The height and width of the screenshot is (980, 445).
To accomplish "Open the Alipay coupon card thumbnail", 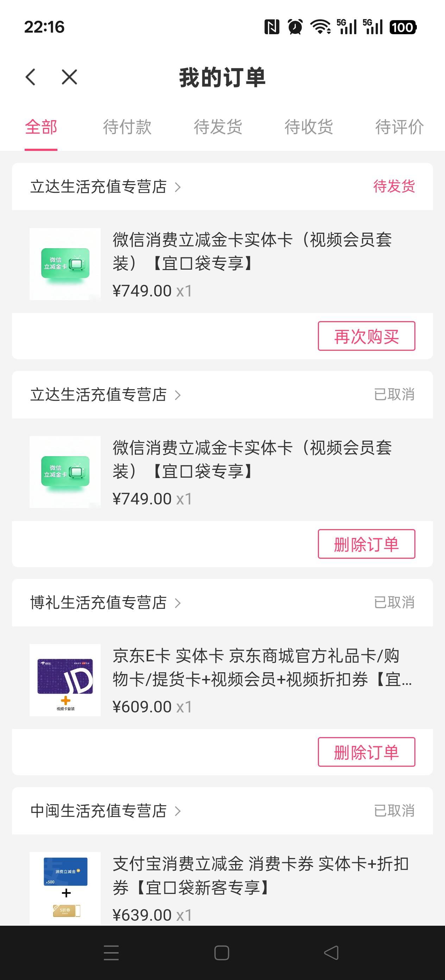I will pos(65,887).
